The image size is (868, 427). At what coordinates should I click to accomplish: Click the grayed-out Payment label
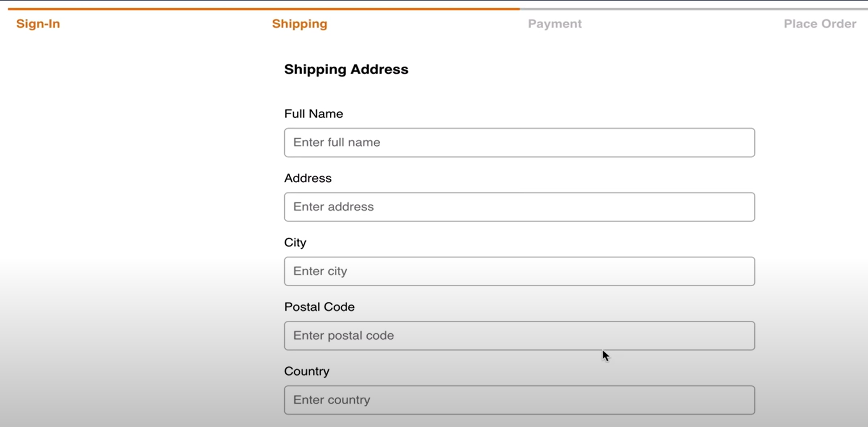554,24
